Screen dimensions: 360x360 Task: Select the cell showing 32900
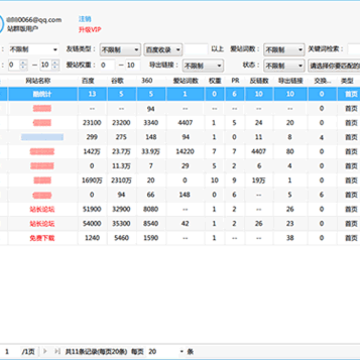point(121,209)
